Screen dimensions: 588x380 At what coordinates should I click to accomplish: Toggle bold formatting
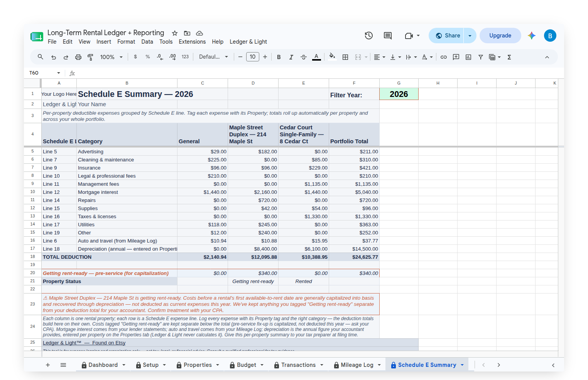point(279,57)
